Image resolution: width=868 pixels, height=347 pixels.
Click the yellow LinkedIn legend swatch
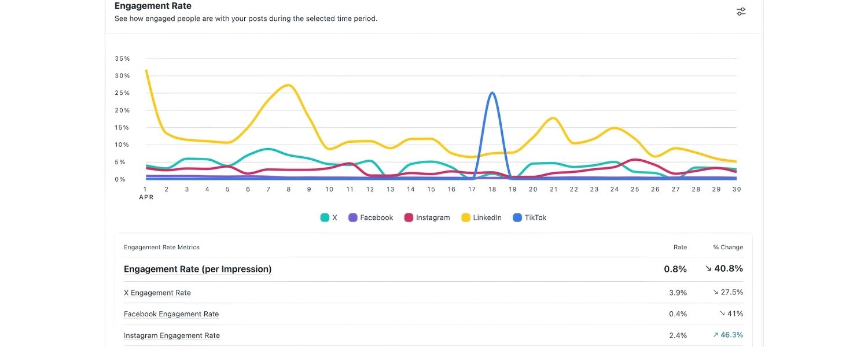click(x=465, y=218)
